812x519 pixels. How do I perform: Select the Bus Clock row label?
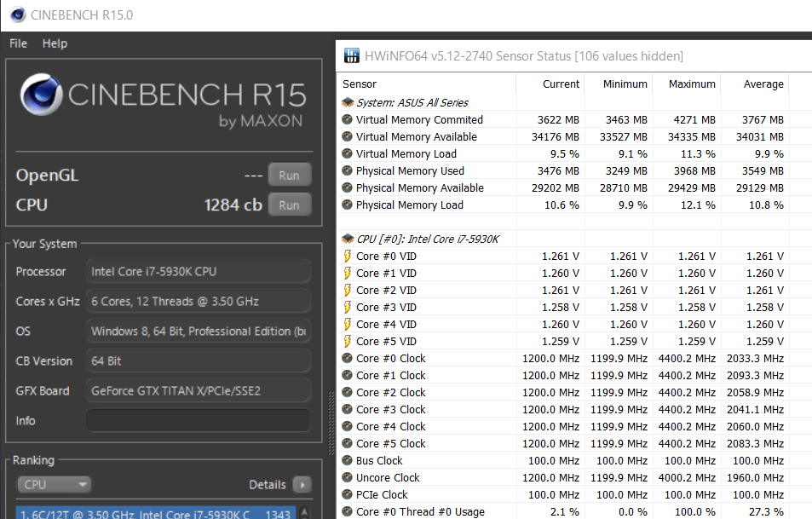379,460
